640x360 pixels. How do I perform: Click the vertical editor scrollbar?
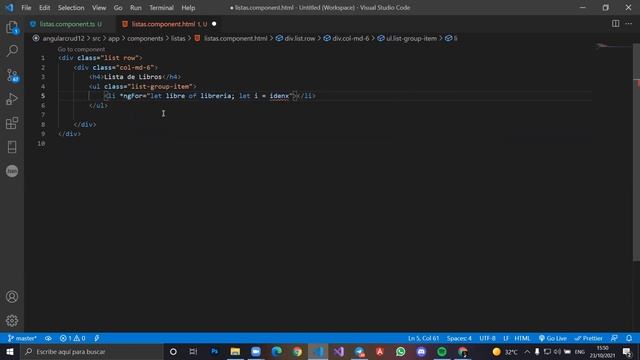[x=636, y=152]
